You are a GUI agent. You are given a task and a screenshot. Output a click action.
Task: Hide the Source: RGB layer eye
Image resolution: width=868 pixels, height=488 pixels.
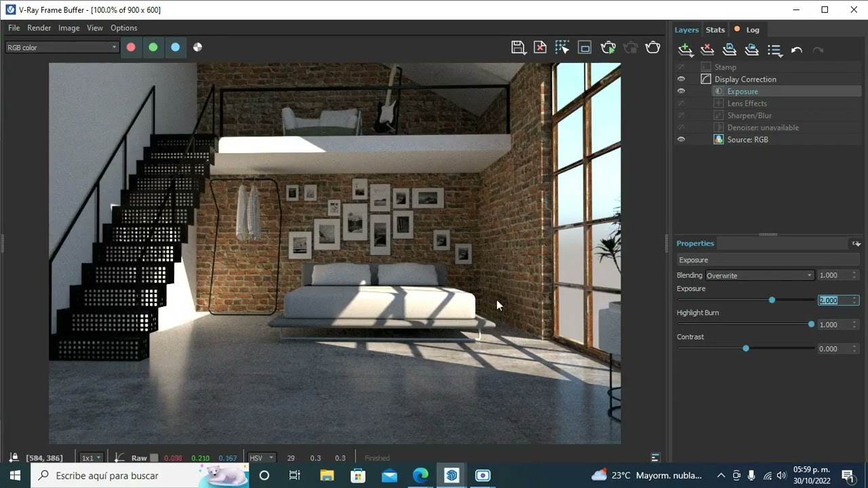[x=682, y=140]
